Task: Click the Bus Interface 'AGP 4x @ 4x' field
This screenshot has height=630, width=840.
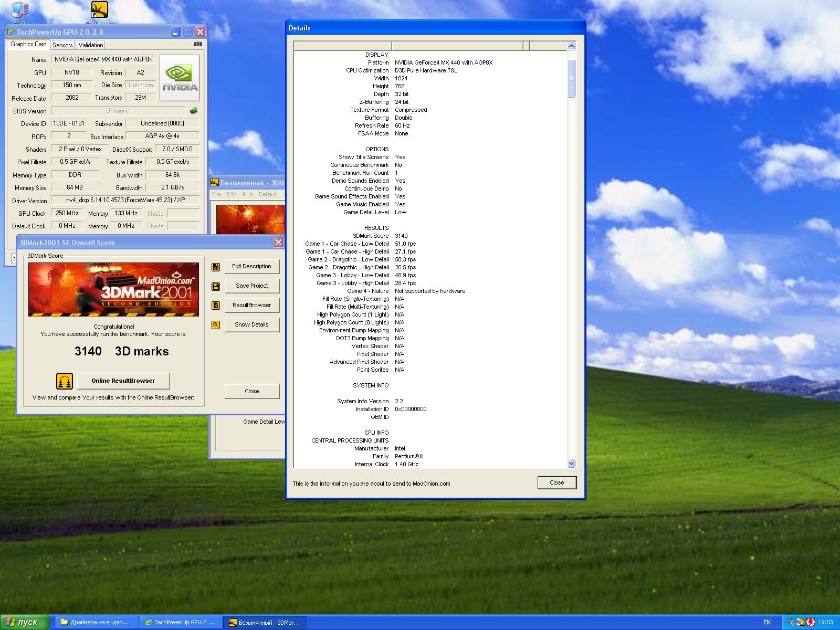Action: (162, 136)
